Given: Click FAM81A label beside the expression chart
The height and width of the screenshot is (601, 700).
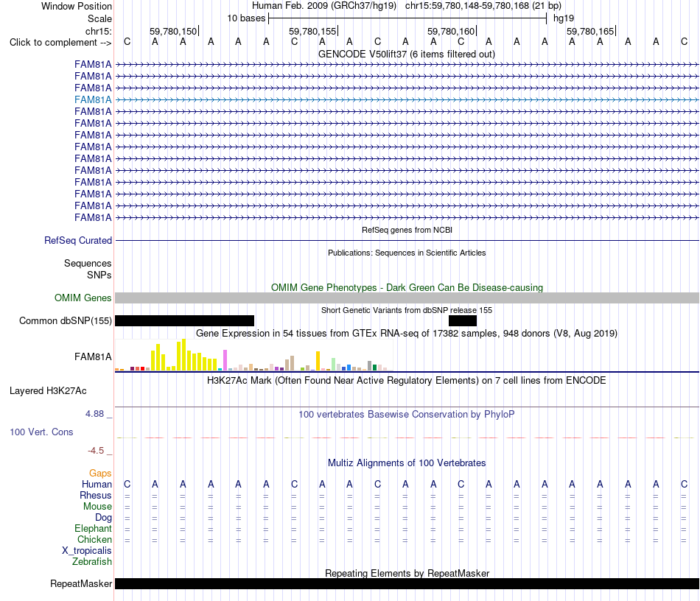Looking at the screenshot, I should point(93,357).
